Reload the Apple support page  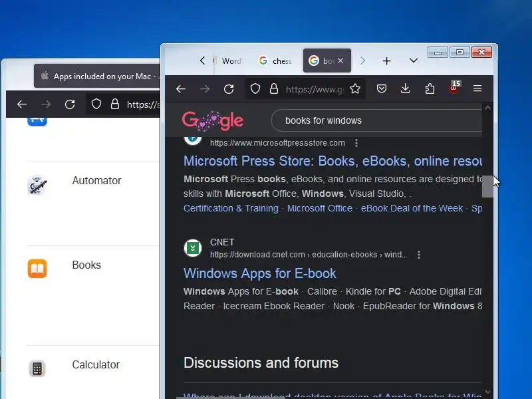(x=70, y=104)
